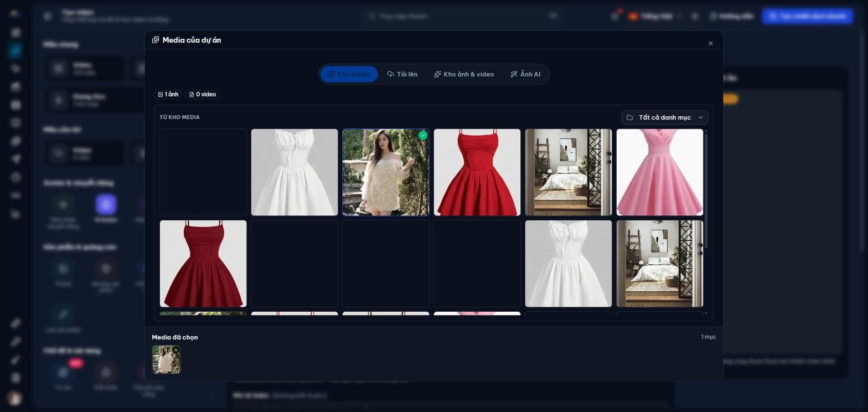Image resolution: width=868 pixels, height=412 pixels.
Task: Open the Tất cả danh mục category dropdown
Action: [665, 117]
